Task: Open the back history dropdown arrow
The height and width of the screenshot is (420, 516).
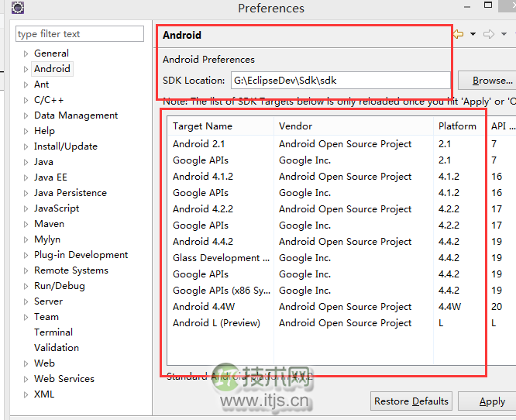Action: [473, 34]
